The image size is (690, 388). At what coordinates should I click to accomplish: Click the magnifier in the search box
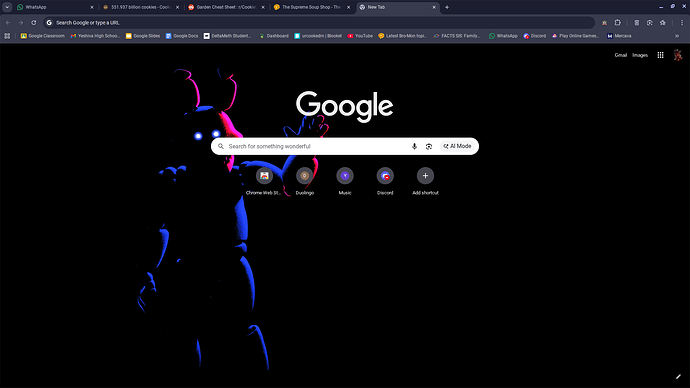tap(221, 146)
